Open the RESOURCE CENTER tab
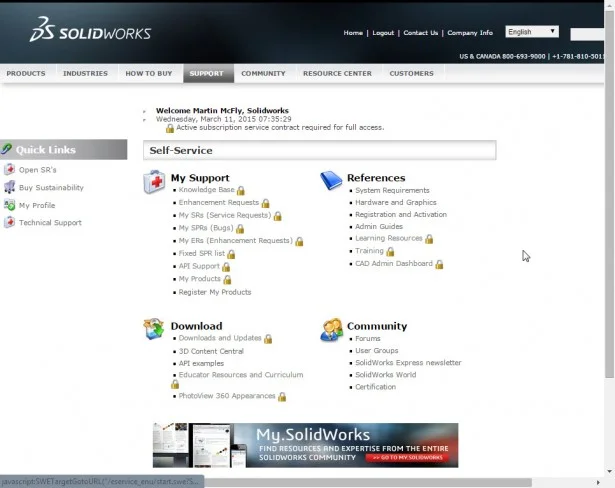 (x=337, y=73)
